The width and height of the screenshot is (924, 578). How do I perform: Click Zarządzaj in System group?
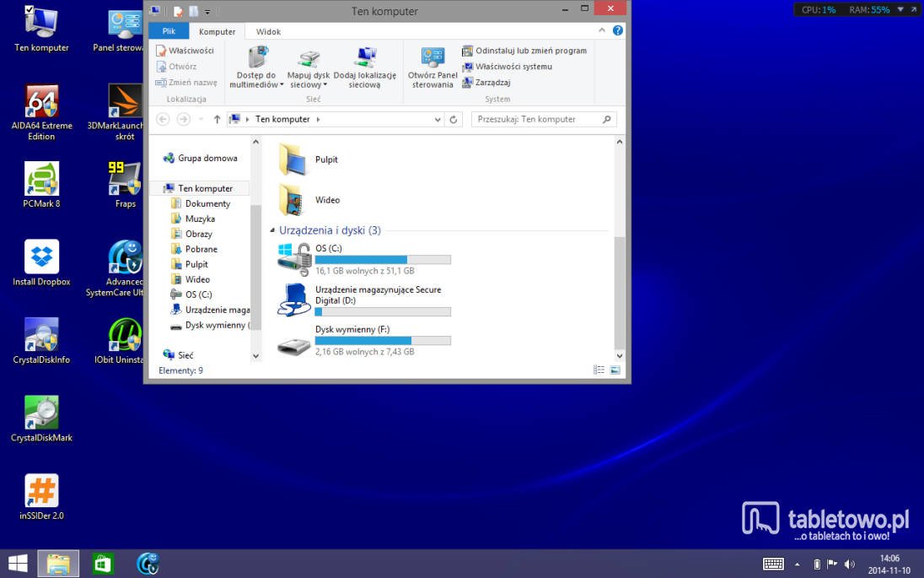point(486,83)
